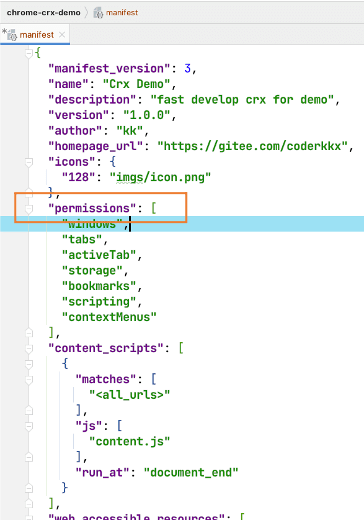Collapse the "permissions" array fold marker
This screenshot has height=520, width=364.
tap(29, 209)
